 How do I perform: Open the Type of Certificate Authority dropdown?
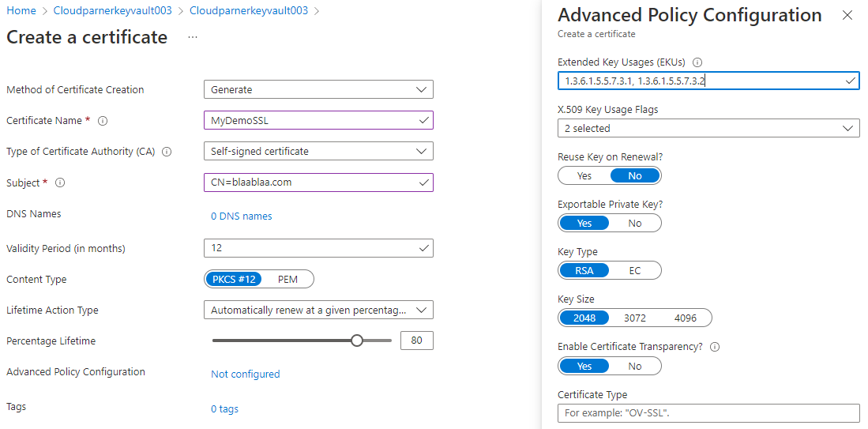point(318,151)
